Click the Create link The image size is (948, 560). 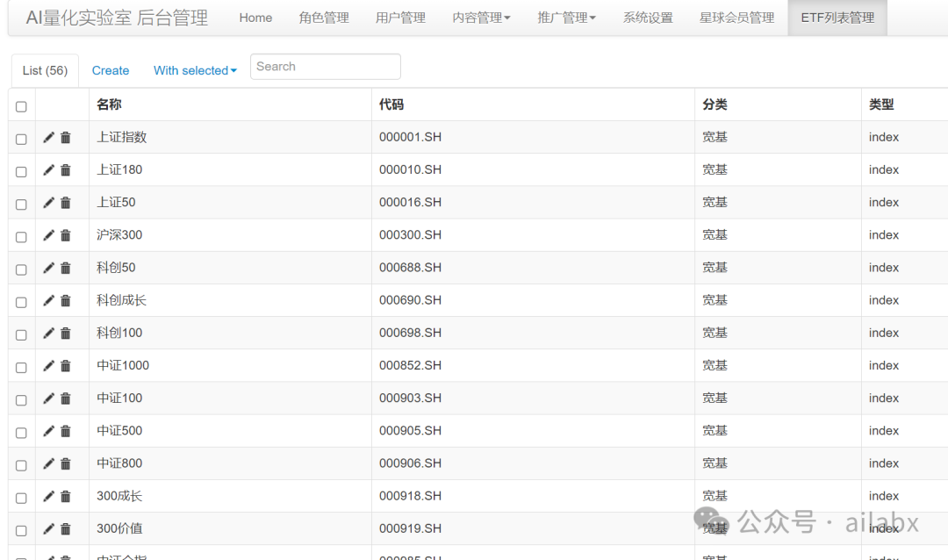[x=111, y=71]
